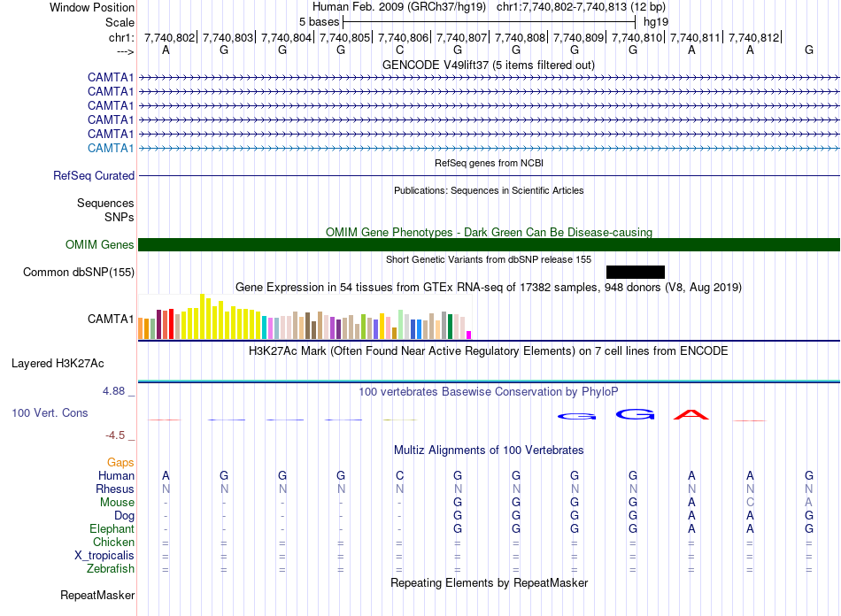Select the Dog species label
Screen dimensions: 841x616
124,516
